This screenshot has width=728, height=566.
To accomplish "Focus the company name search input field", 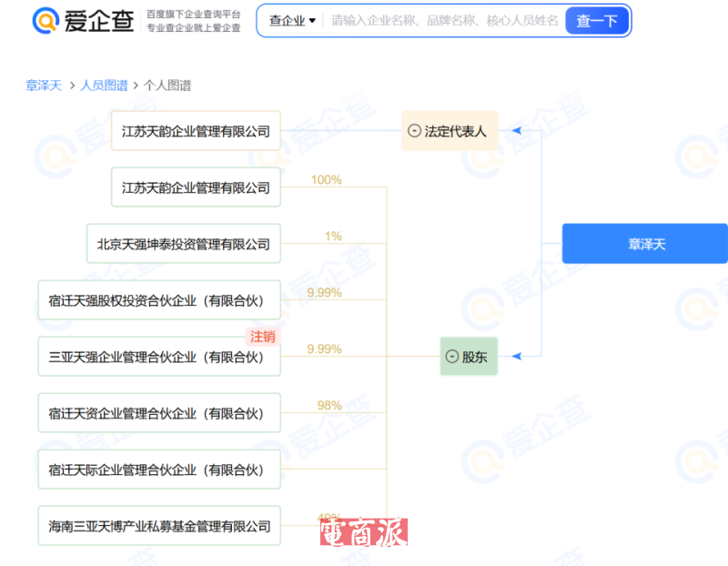I will [x=444, y=21].
